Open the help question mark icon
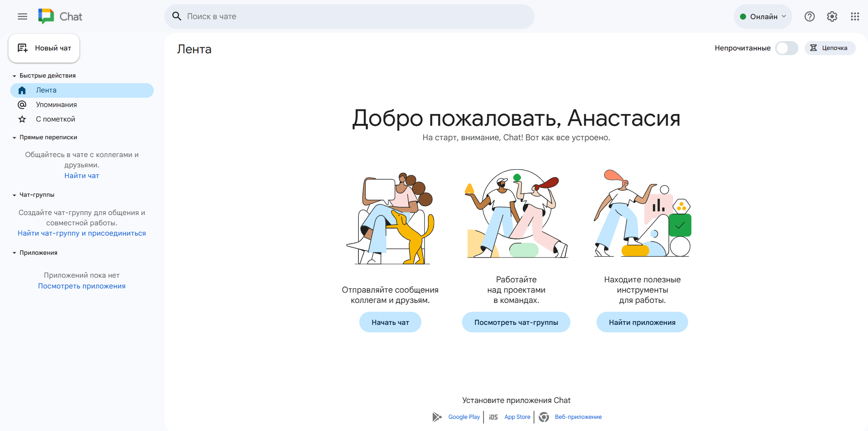Viewport: 868px width, 431px height. coord(810,16)
